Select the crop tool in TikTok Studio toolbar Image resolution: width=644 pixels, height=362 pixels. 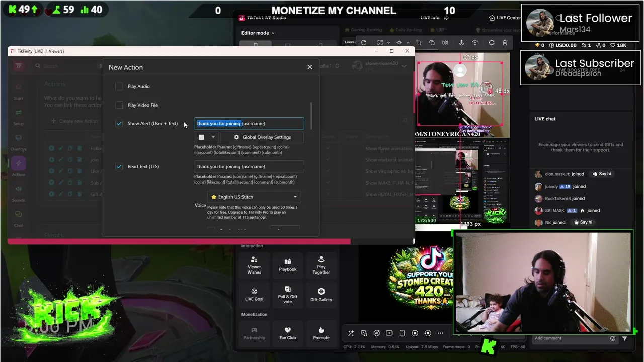pos(418,43)
